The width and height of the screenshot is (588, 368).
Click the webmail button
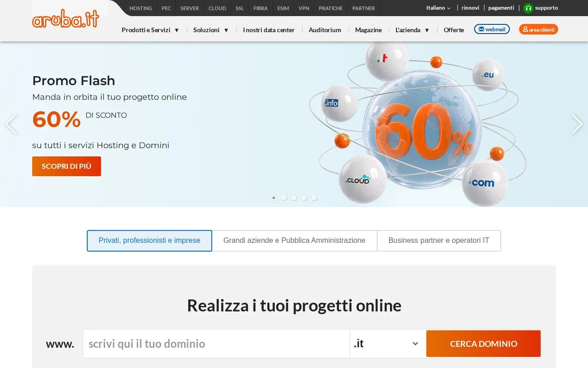[x=492, y=29]
